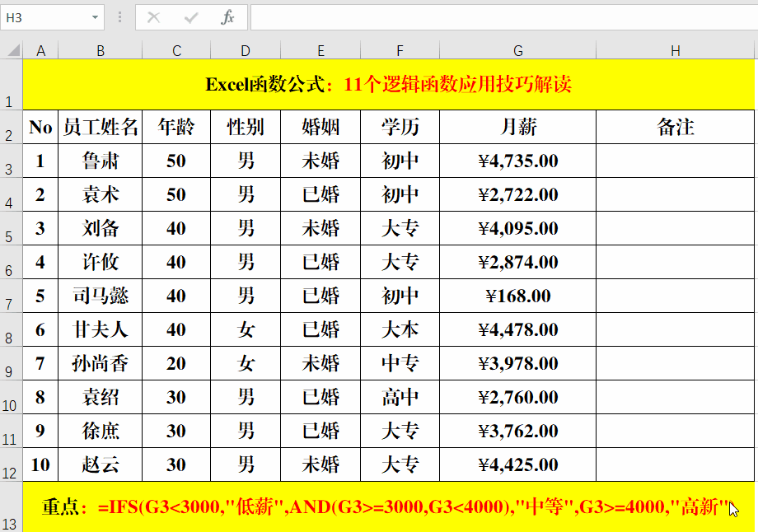Click the No cell with value 10

(40, 464)
